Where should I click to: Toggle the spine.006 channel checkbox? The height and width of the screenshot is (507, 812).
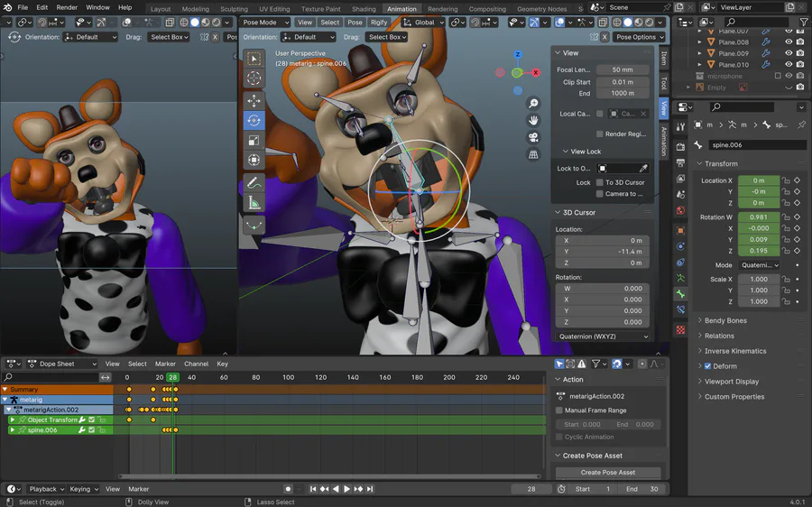coord(92,429)
